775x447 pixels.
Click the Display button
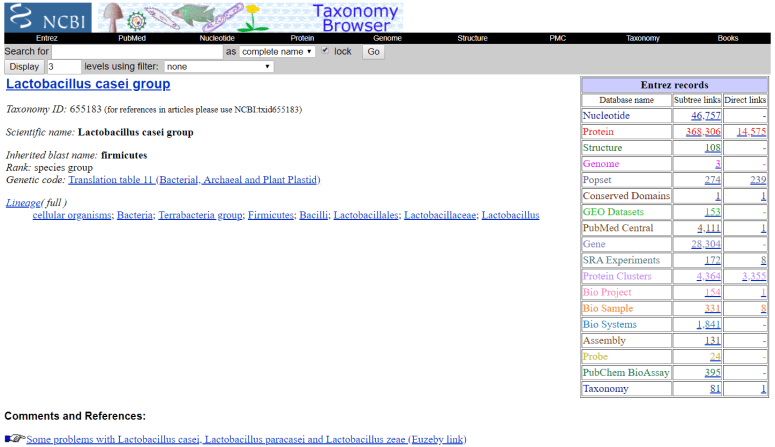[x=24, y=66]
